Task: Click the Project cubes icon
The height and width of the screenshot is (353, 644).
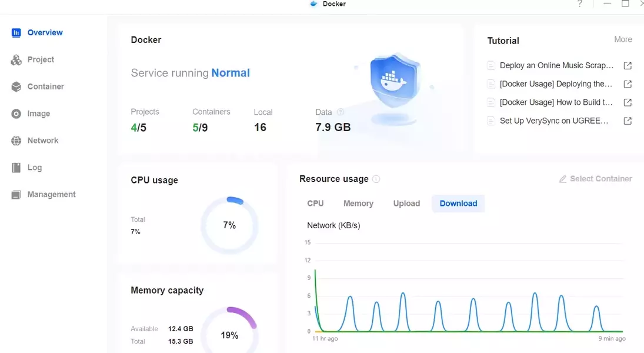Action: (x=16, y=59)
